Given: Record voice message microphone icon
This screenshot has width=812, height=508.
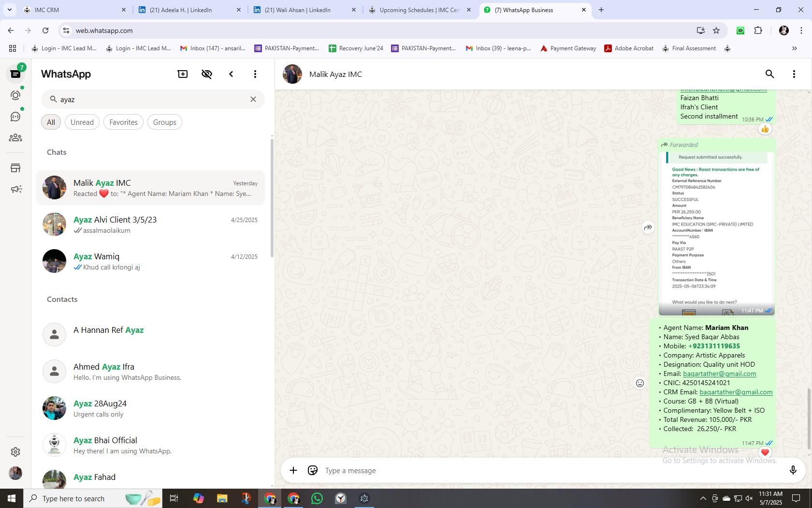Looking at the screenshot, I should pyautogui.click(x=793, y=470).
